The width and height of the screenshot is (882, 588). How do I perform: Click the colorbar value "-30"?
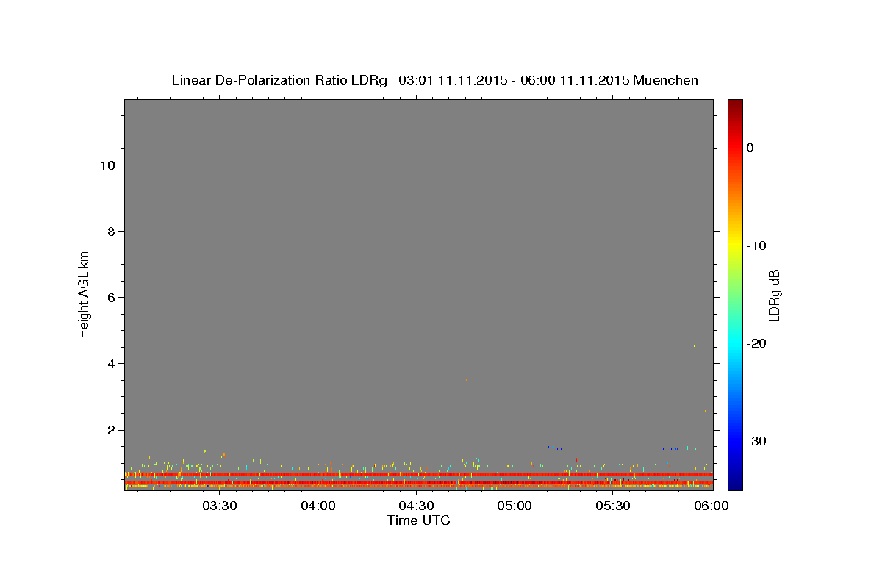(x=756, y=441)
